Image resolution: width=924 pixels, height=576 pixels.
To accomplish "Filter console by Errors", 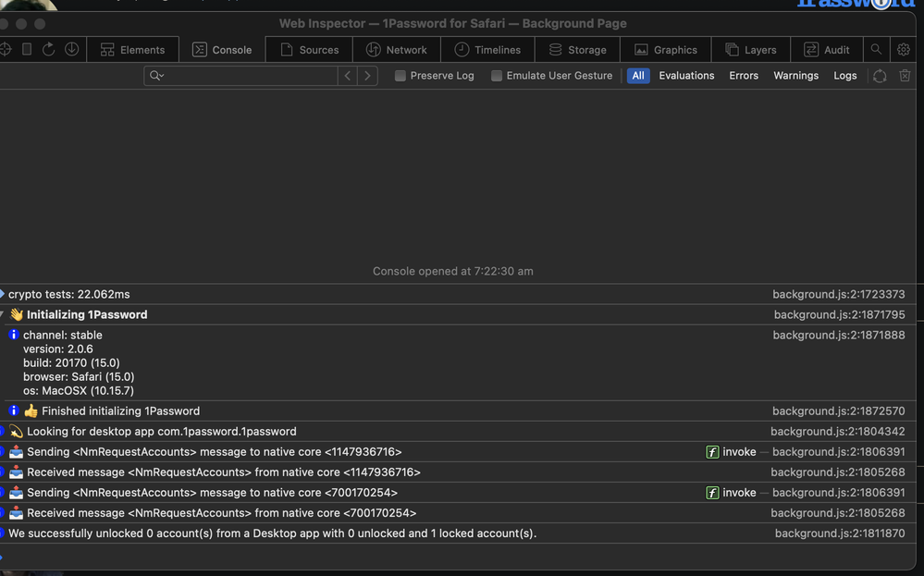I will (744, 76).
